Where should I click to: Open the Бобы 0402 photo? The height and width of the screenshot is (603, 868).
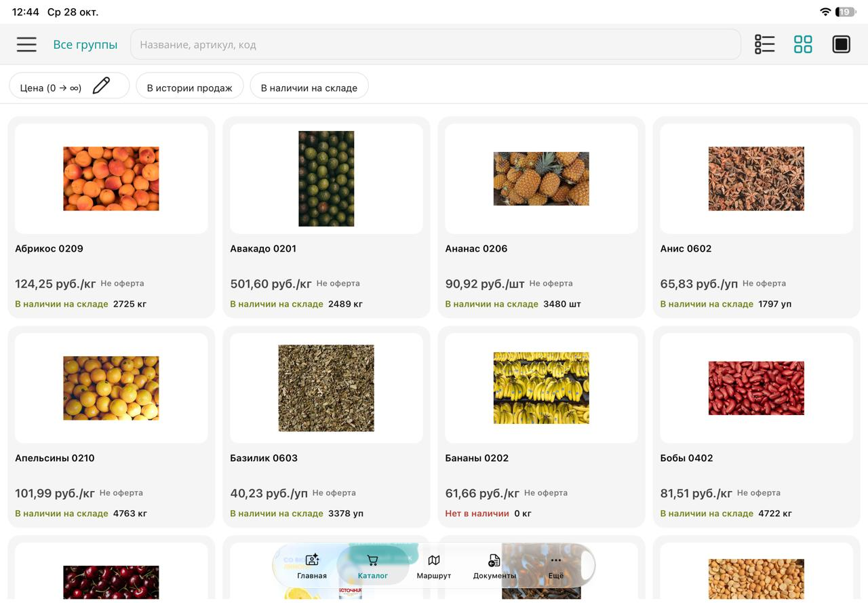click(x=756, y=388)
